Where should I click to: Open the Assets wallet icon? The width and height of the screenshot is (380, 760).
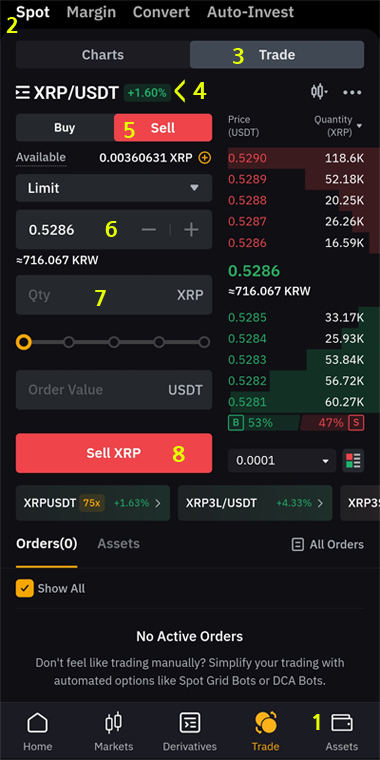coord(342,723)
